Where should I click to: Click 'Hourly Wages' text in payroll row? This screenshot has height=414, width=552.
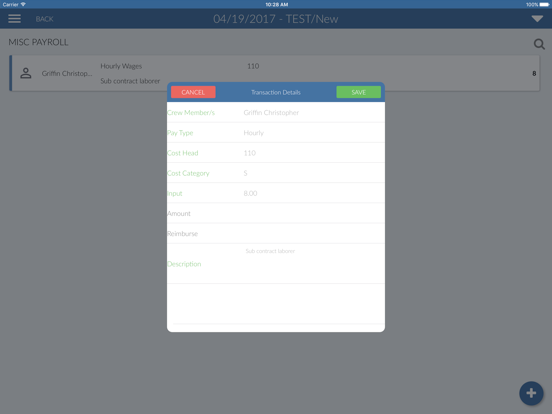[x=121, y=66]
